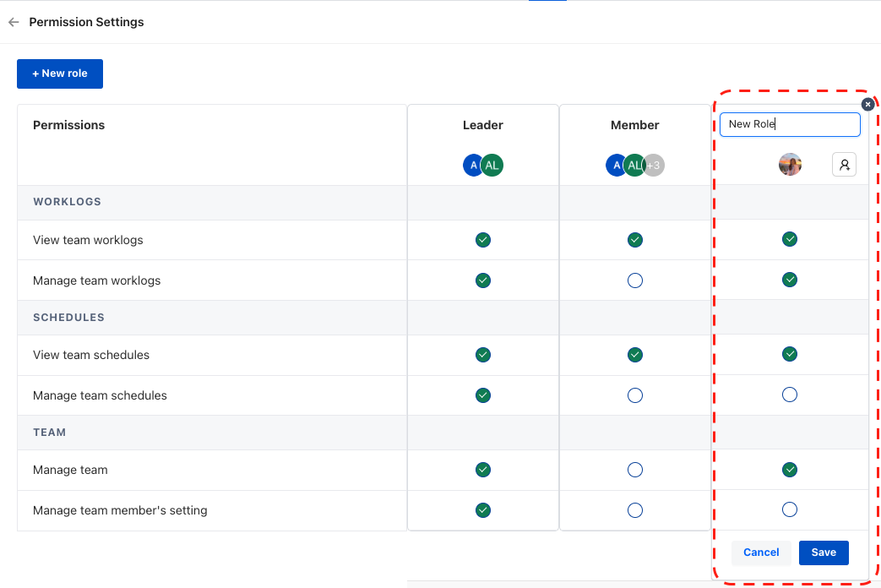
Task: Click the add user icon in new role
Action: coord(844,165)
